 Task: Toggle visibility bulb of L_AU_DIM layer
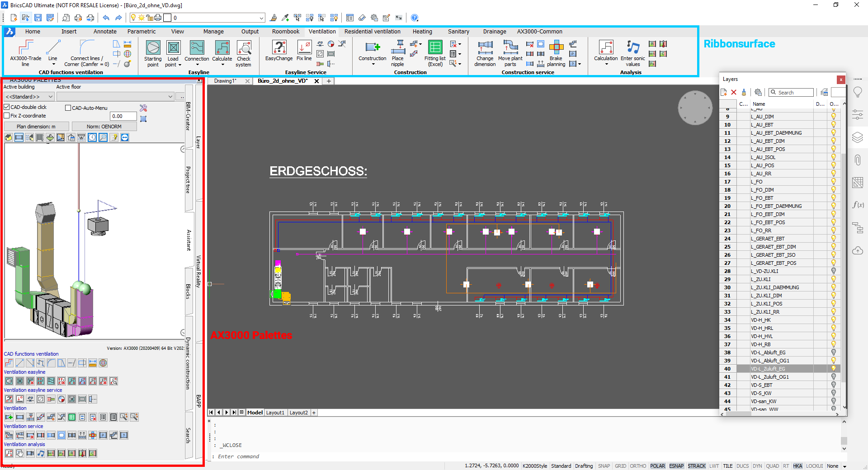coord(834,117)
